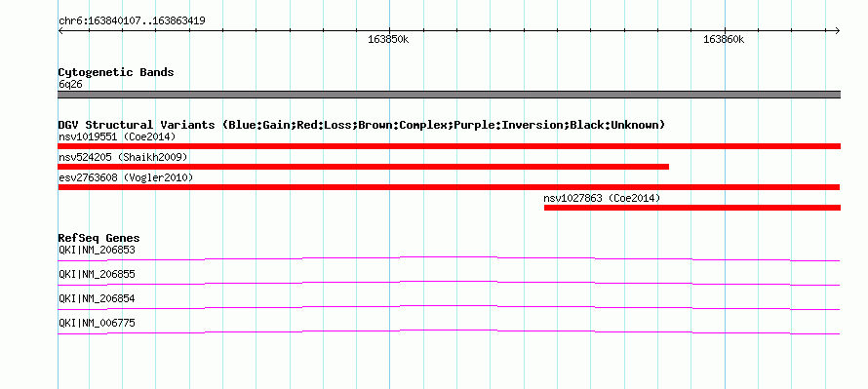Click the QKI|NM_206855 gene label
868x389 pixels.
click(97, 275)
